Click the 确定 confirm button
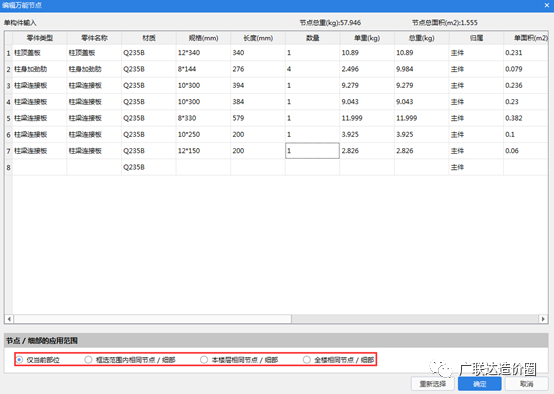 479,384
